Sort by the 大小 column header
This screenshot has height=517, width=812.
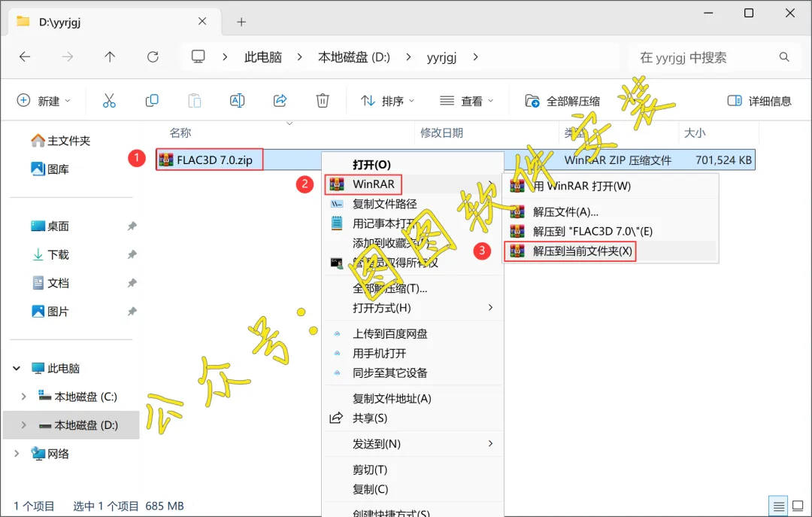coord(695,132)
